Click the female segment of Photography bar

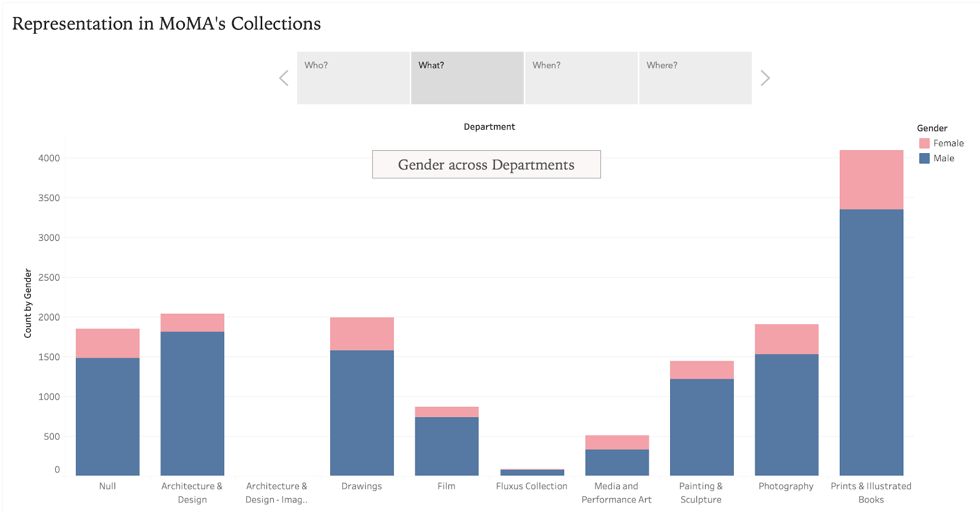click(786, 339)
